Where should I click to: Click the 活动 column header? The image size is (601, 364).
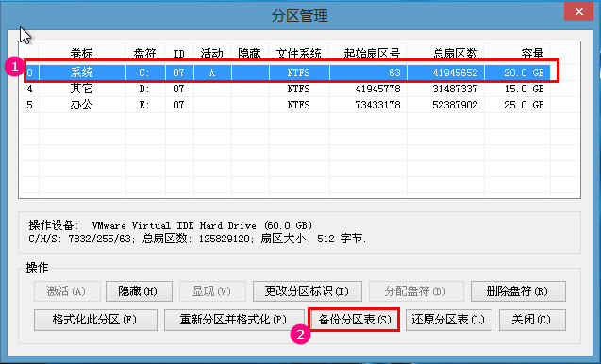coord(212,53)
